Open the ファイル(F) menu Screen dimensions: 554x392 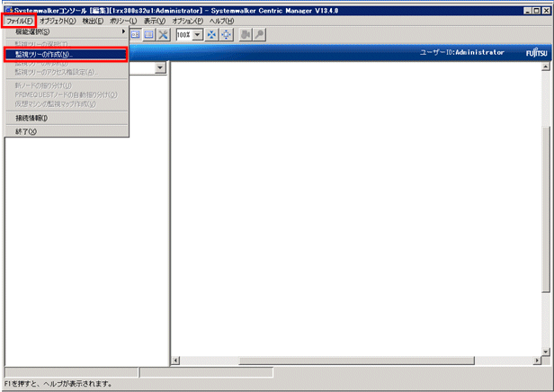tap(20, 22)
